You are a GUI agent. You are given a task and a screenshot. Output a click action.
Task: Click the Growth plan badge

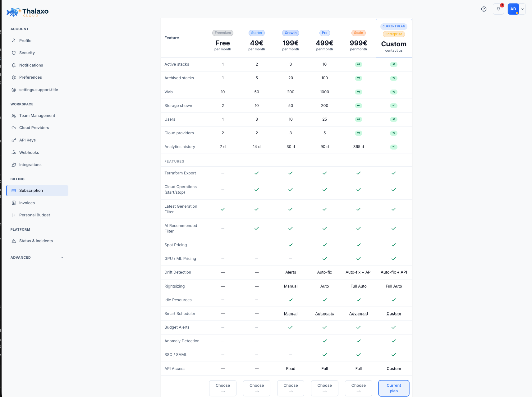point(291,33)
